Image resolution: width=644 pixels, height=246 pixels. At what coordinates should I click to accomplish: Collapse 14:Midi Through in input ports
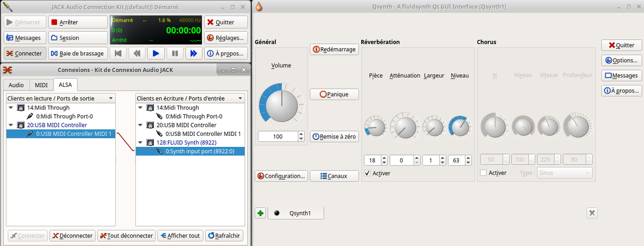tap(141, 108)
